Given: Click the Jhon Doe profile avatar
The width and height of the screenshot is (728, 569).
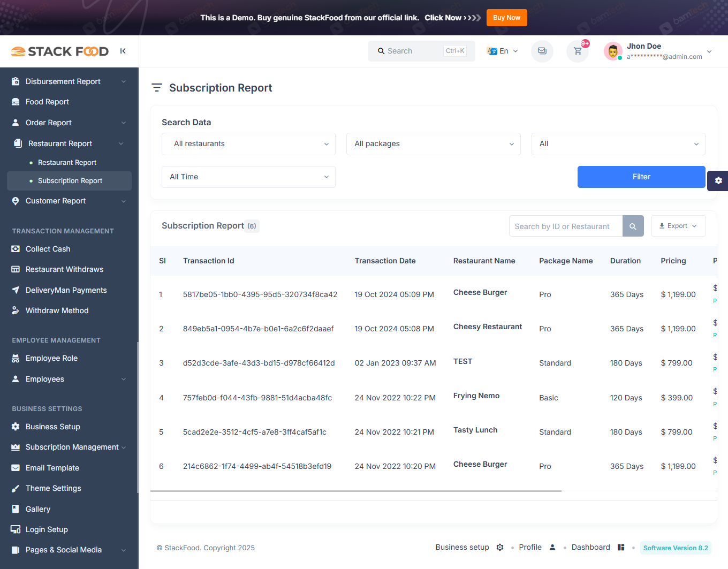Looking at the screenshot, I should [613, 51].
